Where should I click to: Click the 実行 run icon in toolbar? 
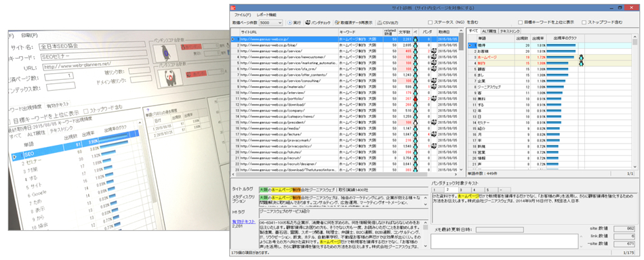289,22
